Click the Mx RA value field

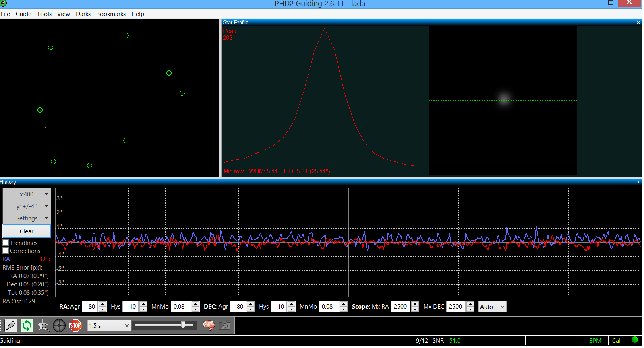(400, 307)
